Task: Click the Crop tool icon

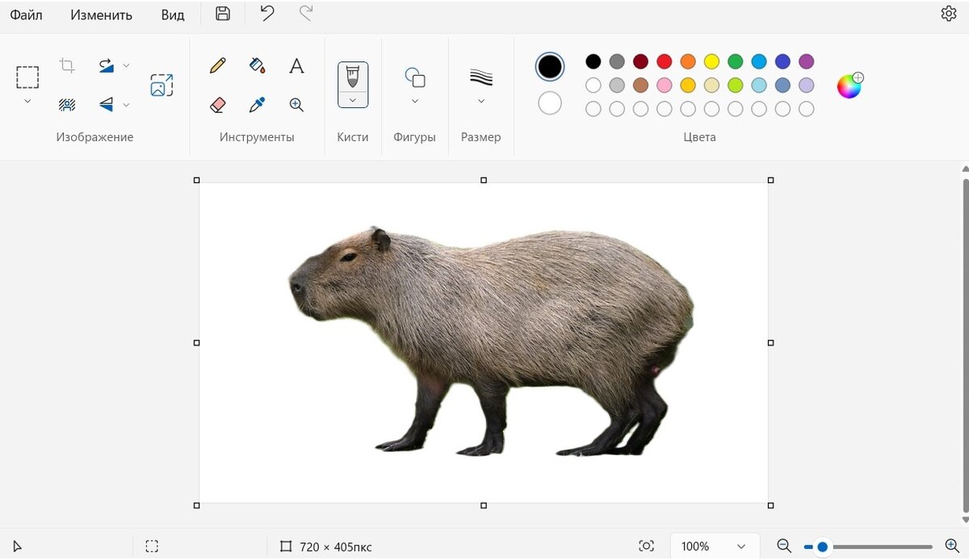Action: tap(67, 65)
